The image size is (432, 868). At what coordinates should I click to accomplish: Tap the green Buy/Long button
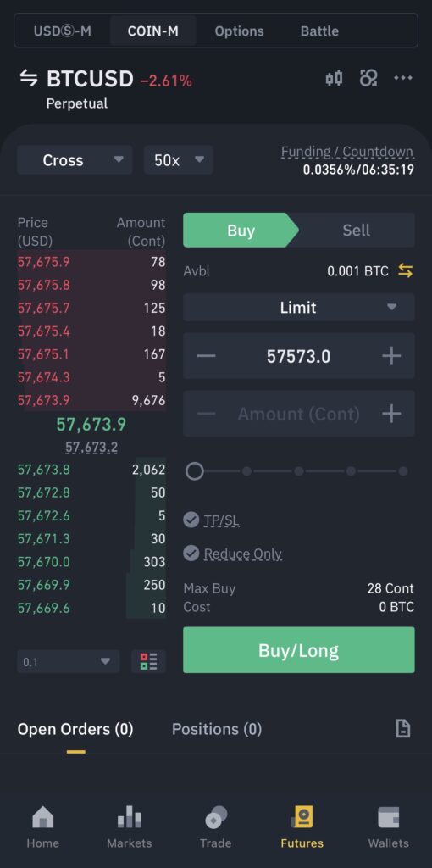[299, 650]
